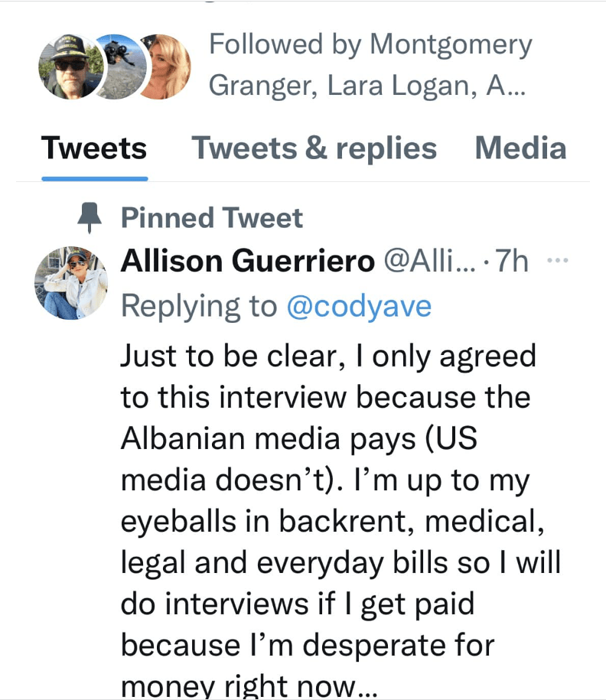The height and width of the screenshot is (700, 606).
Task: Click the Replying to label text
Action: tap(199, 307)
